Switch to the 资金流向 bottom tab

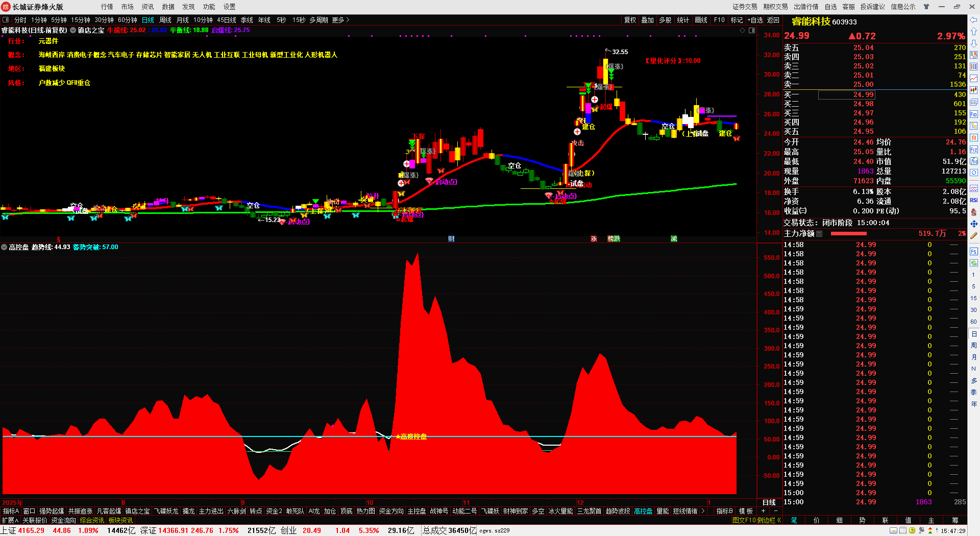(x=63, y=520)
